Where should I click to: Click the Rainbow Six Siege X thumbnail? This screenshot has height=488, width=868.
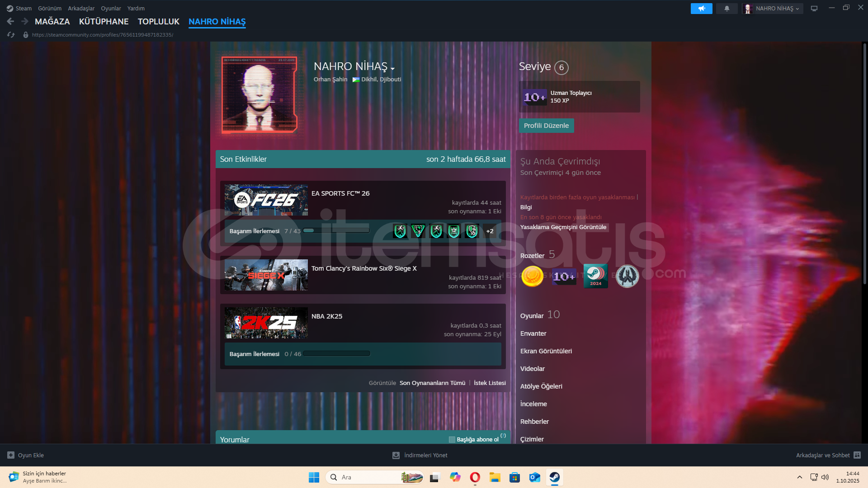click(266, 275)
